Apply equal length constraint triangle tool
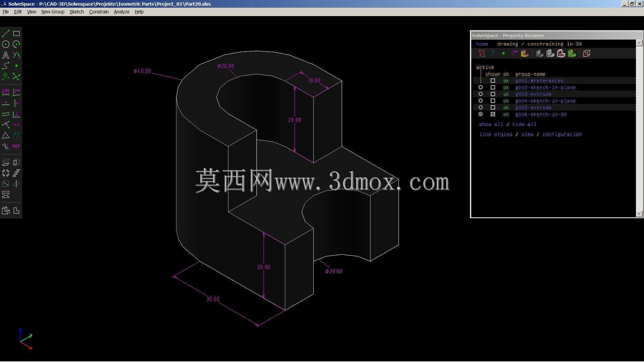Screen dimensions: 644x362 pos(6,135)
